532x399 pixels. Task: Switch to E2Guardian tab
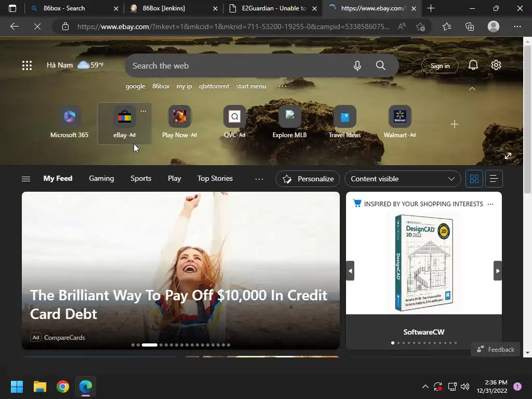click(272, 8)
